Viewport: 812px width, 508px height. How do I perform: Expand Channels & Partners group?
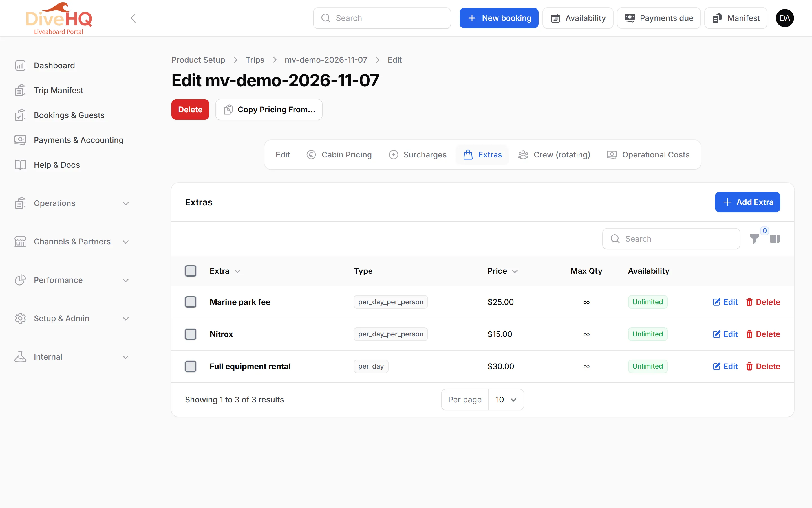pyautogui.click(x=71, y=242)
